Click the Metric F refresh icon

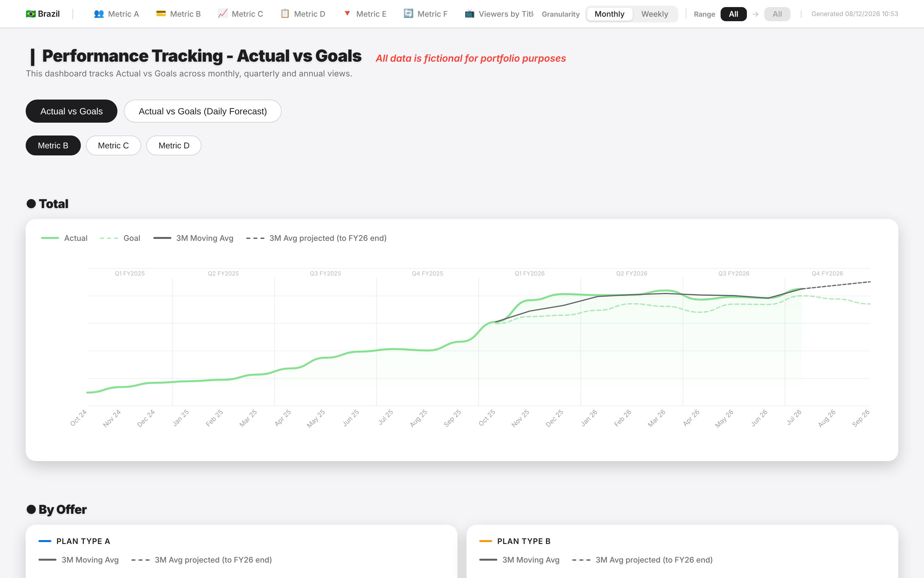408,13
